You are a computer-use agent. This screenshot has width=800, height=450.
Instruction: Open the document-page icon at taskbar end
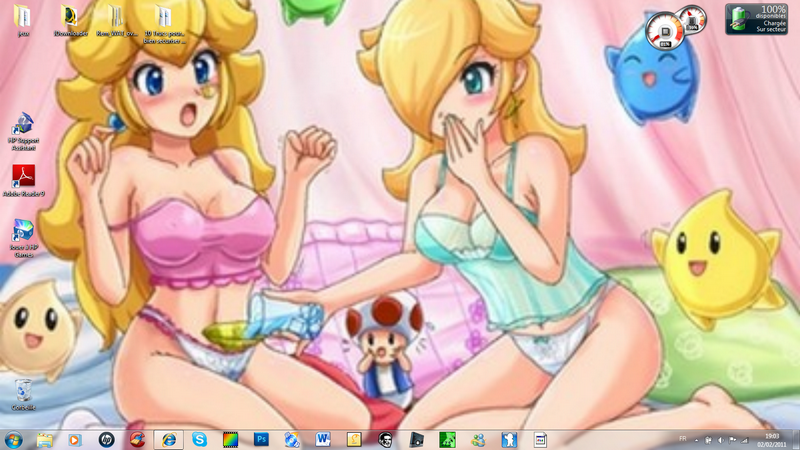540,439
